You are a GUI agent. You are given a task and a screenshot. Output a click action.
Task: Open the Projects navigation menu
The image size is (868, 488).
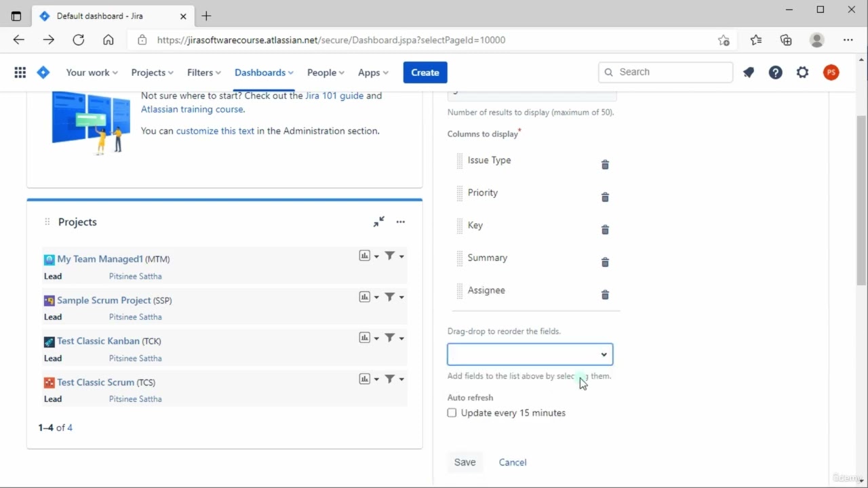coord(153,73)
